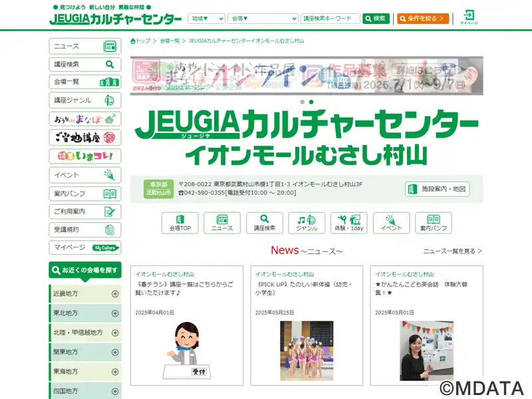Viewport: 532px width, 399px height.
Task: Open かんたんこども英会話 体験大募集 news article
Action: point(422,289)
